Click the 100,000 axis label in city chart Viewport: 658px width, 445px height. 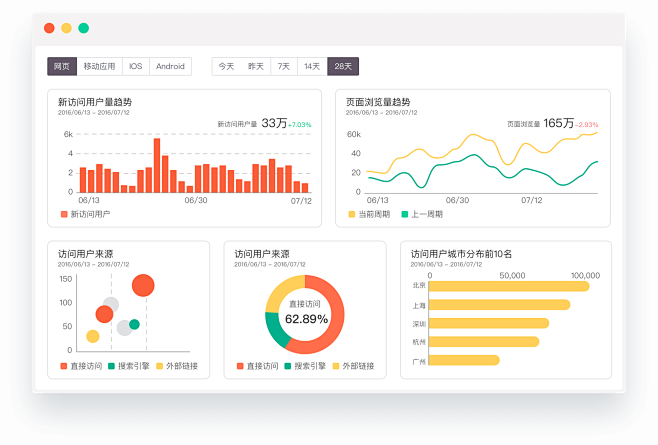coord(585,275)
